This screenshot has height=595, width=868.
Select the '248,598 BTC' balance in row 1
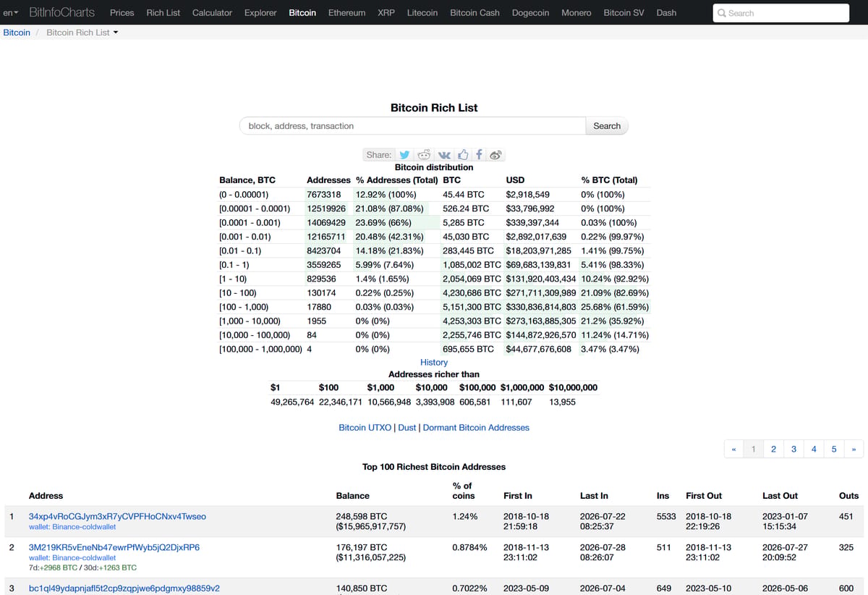(x=362, y=517)
